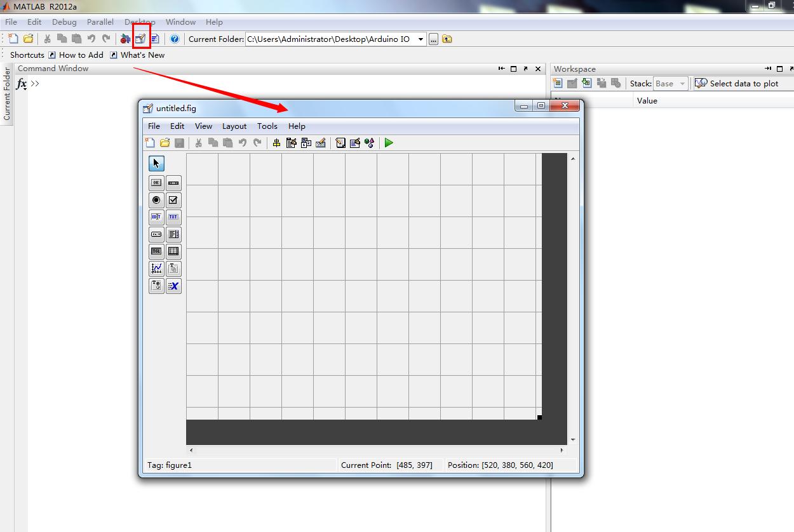Click GUIDE layout vertical scrollbar up arrow

pyautogui.click(x=573, y=159)
